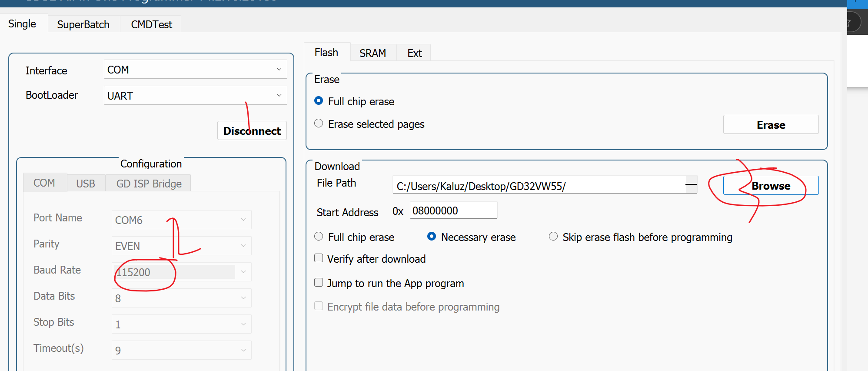Screen dimensions: 868x371
Task: Expand the BootLoader UART dropdown
Action: (195, 96)
